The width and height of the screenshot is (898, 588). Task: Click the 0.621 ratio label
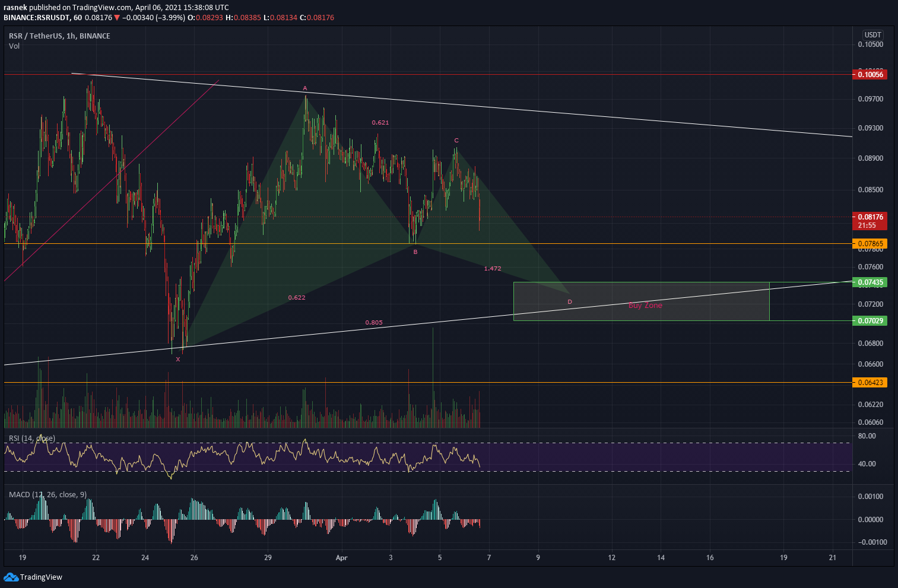coord(380,122)
